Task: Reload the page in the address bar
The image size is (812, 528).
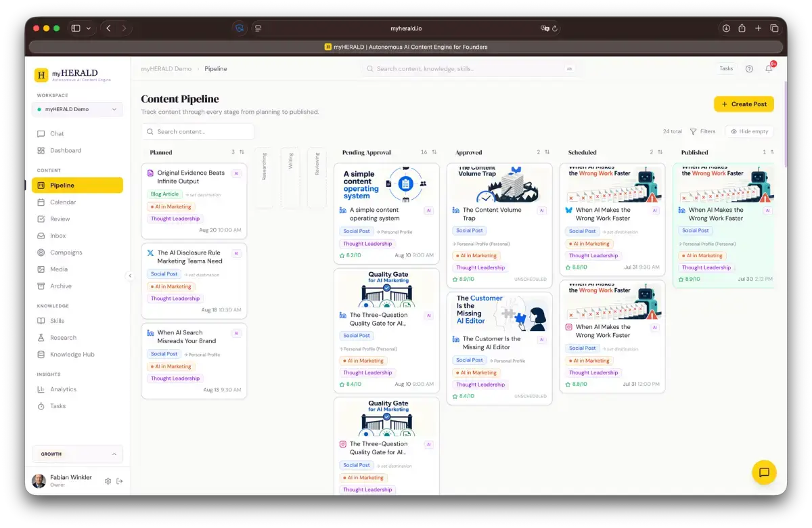Action: coord(555,28)
